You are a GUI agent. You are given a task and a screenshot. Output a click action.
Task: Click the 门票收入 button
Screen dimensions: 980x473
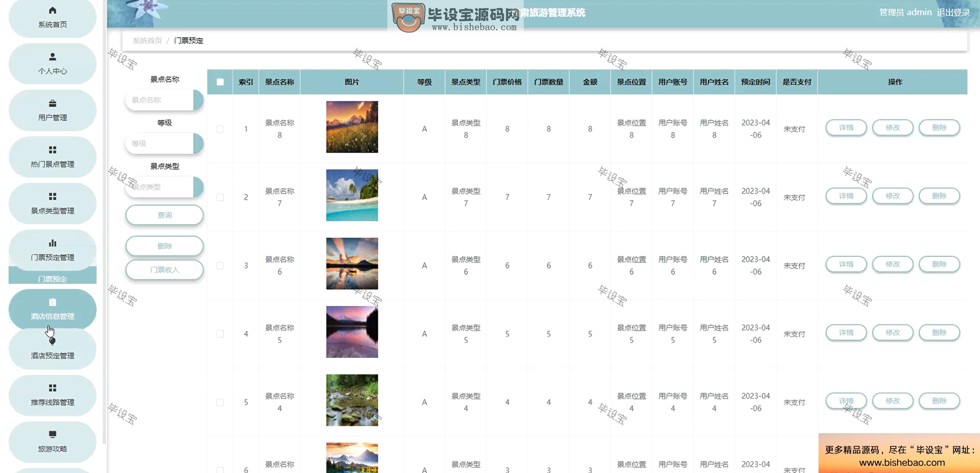165,270
